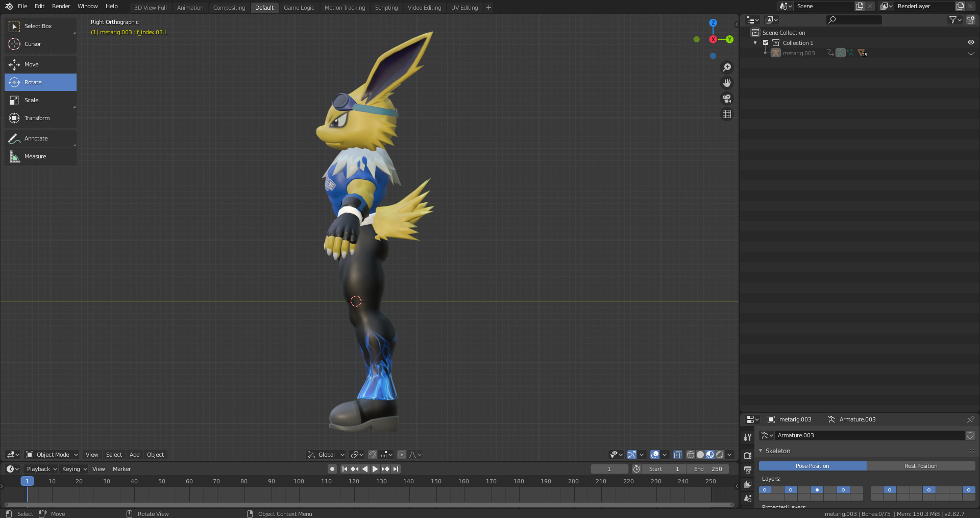Toggle Collection 1 exclude checkbox
This screenshot has width=980, height=518.
pyautogui.click(x=766, y=43)
